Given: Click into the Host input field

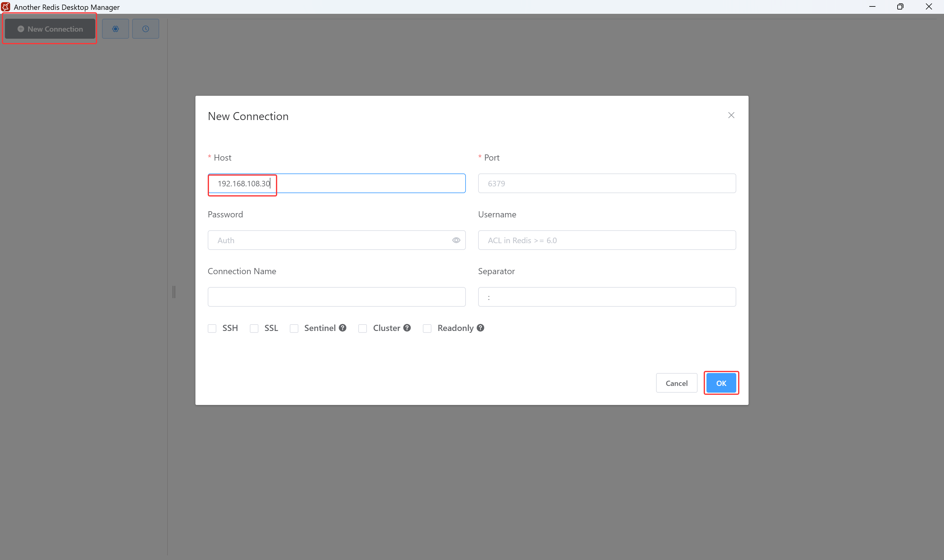Looking at the screenshot, I should point(336,183).
